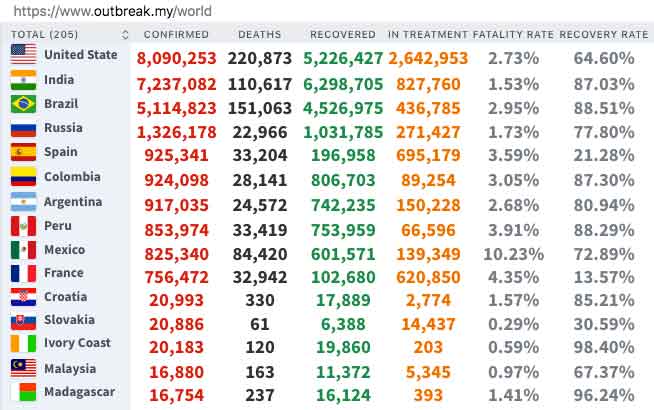654x410 pixels.
Task: Click the Fatality Rate column header
Action: [x=513, y=35]
